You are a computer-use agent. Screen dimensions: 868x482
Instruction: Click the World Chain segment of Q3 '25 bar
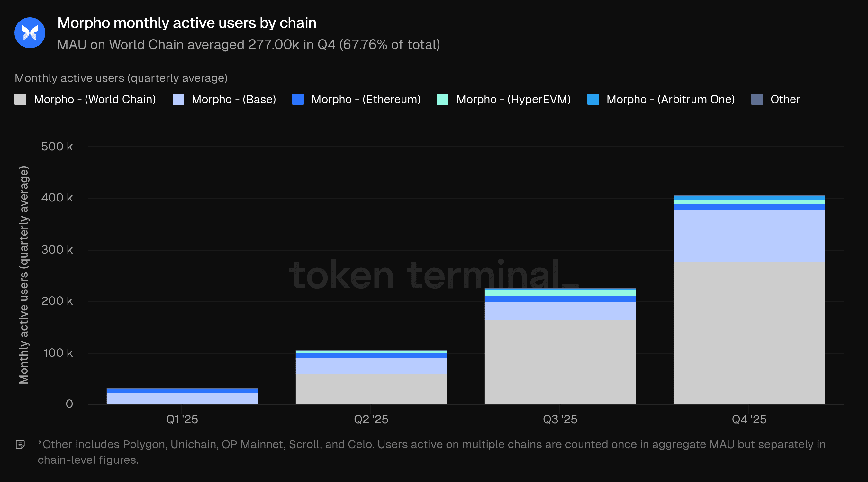click(x=560, y=362)
